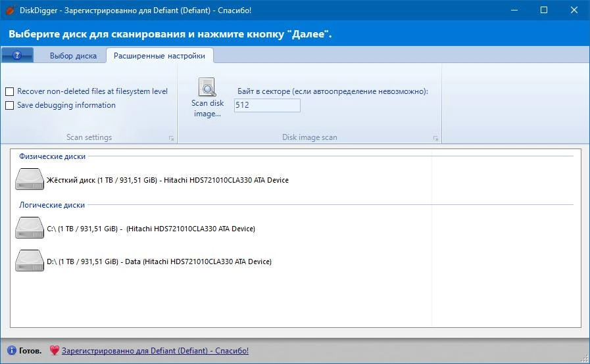Click the C:\ logical drive icon

click(x=30, y=228)
